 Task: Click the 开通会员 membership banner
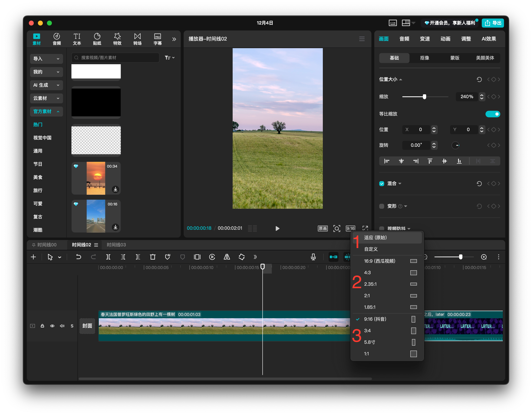[x=450, y=23]
